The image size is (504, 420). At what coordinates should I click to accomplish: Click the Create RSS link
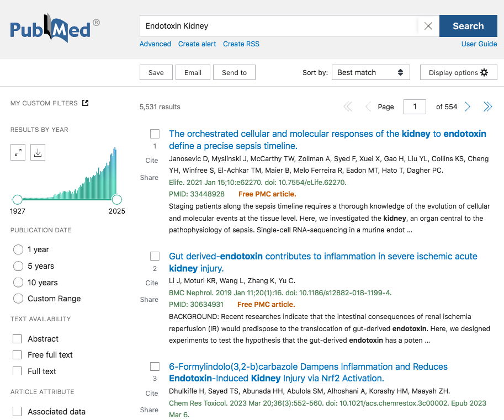click(x=241, y=44)
